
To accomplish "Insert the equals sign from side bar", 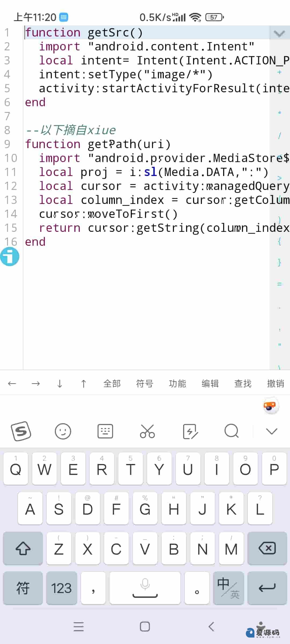I will 280,284.
